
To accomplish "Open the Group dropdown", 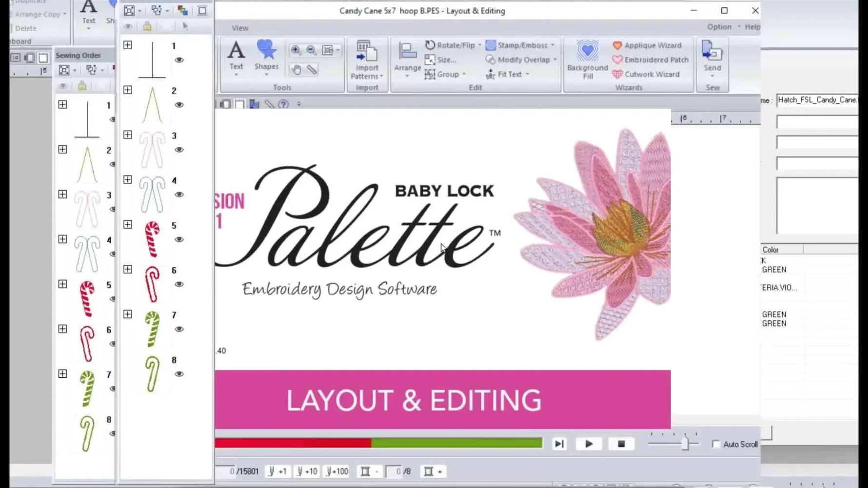I will [x=446, y=74].
